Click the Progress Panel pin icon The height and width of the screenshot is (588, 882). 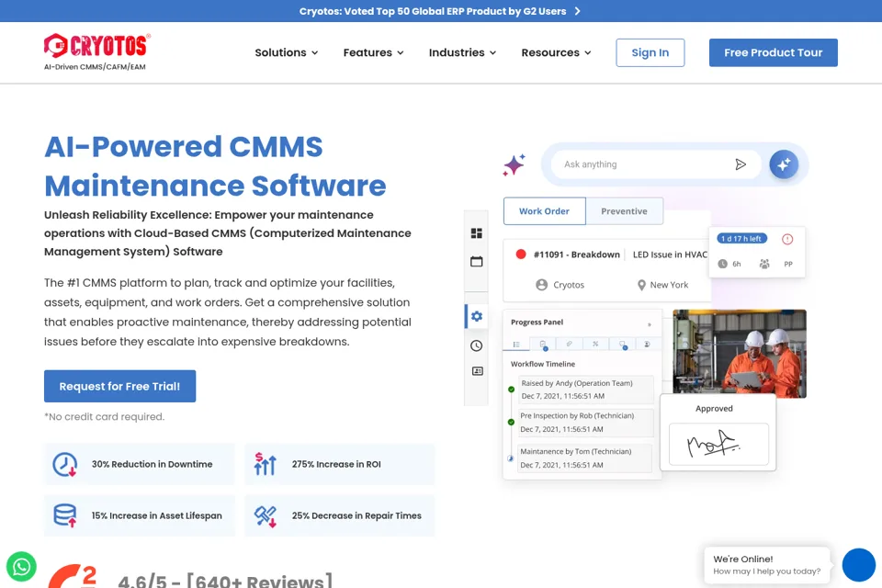[x=650, y=324]
